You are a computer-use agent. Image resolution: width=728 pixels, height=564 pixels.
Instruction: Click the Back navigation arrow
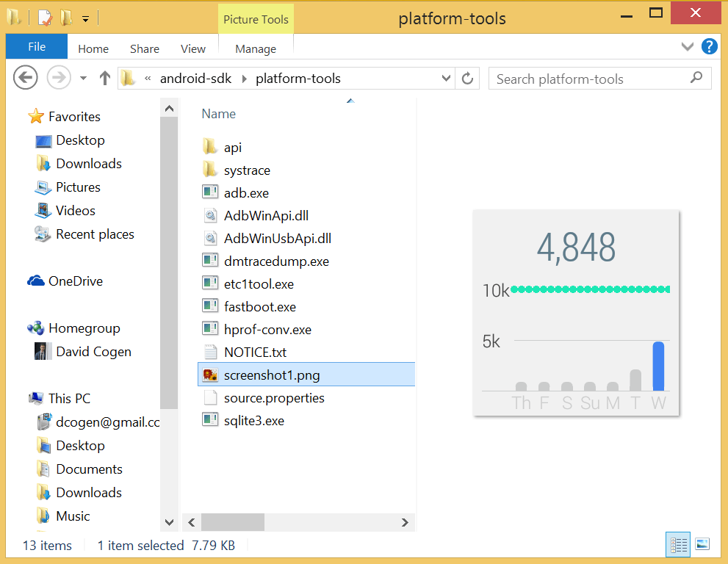(25, 78)
